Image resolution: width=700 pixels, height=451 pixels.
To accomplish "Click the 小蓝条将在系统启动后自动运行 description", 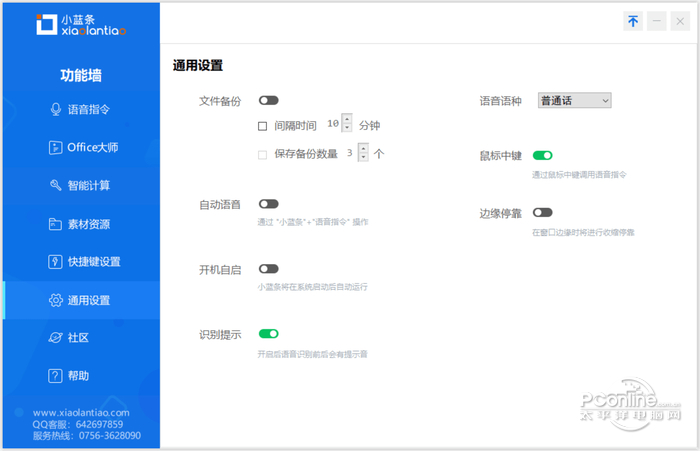I will (x=312, y=287).
